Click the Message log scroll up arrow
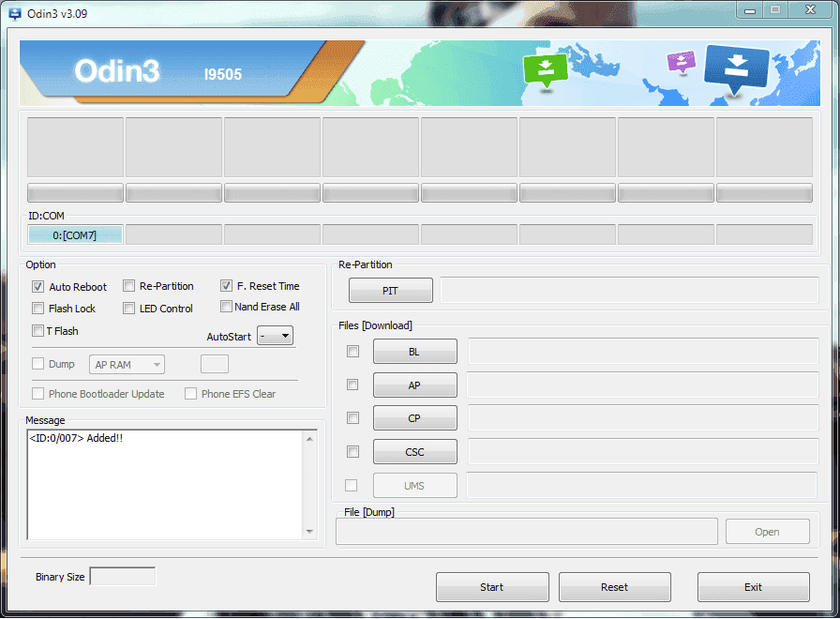This screenshot has width=840, height=619. tap(309, 439)
